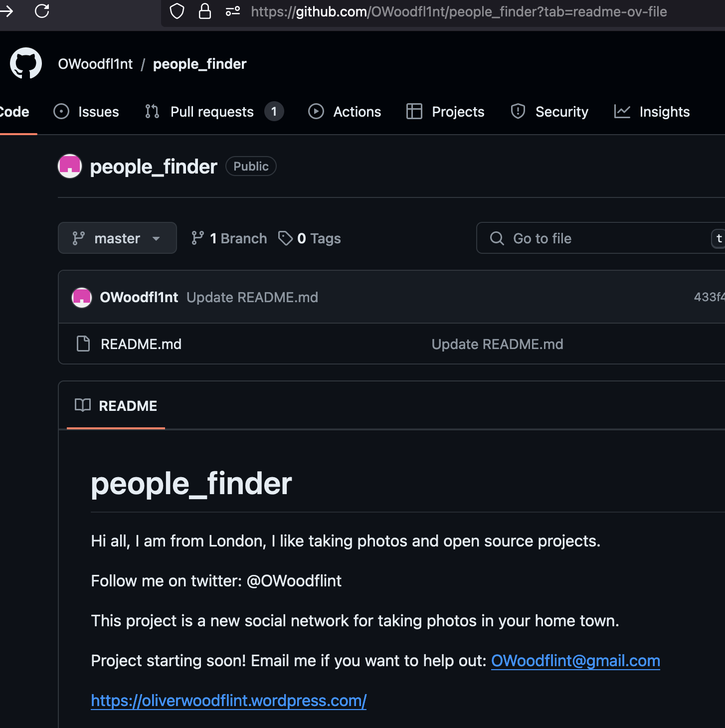725x728 pixels.
Task: Open the Projects tab
Action: 445,112
